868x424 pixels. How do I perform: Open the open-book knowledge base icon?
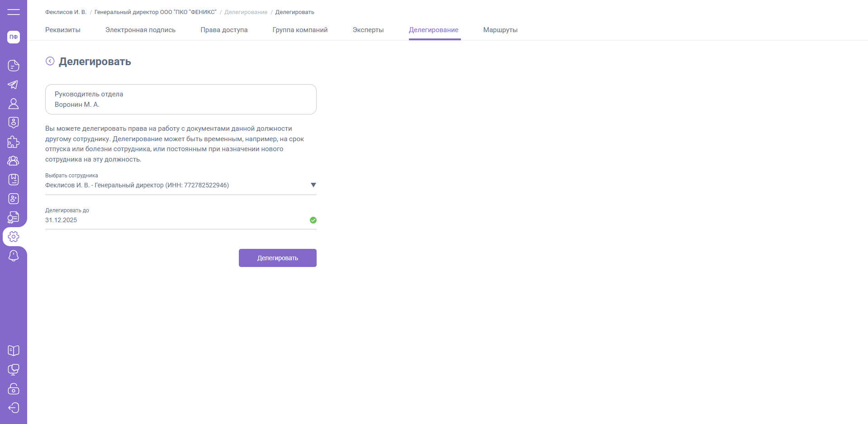coord(14,351)
